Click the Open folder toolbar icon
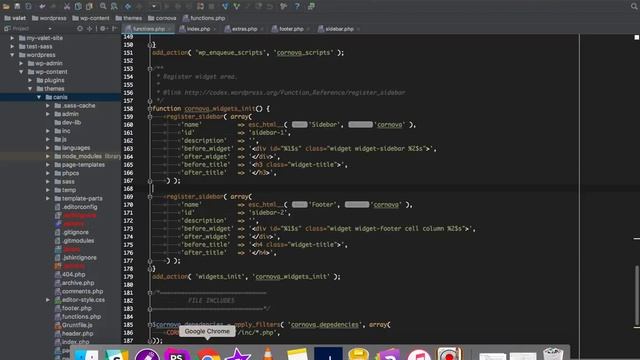The width and height of the screenshot is (640, 360). tap(6, 6)
